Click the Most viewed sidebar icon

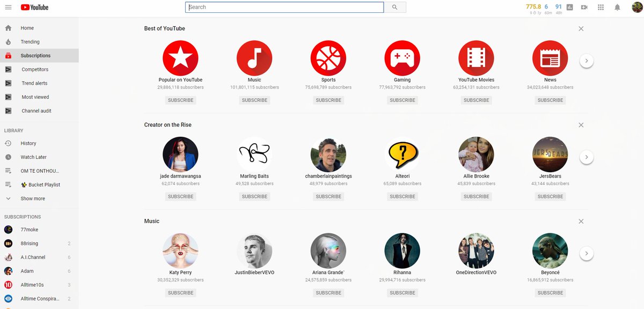(8, 97)
